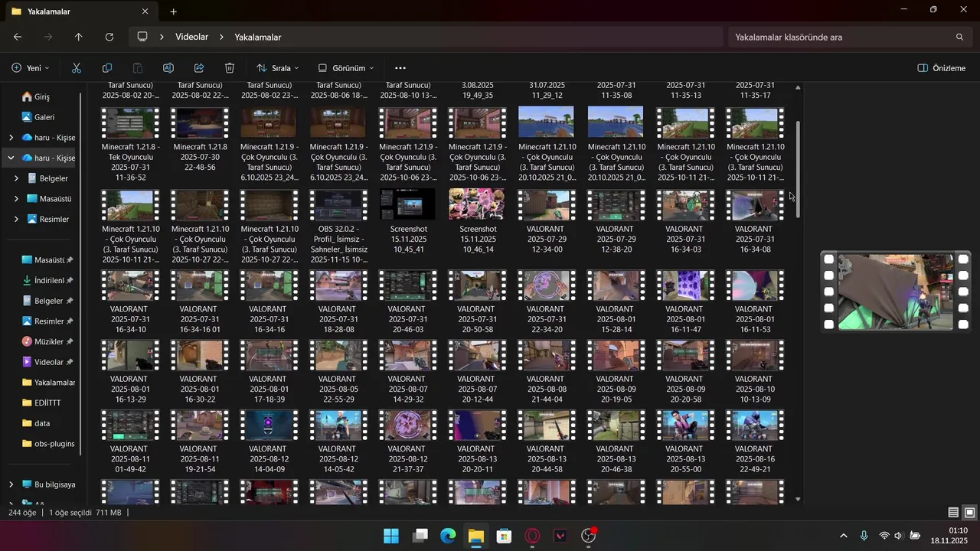Open Microsoft Edge from taskbar
The image size is (980, 551).
click(x=448, y=536)
